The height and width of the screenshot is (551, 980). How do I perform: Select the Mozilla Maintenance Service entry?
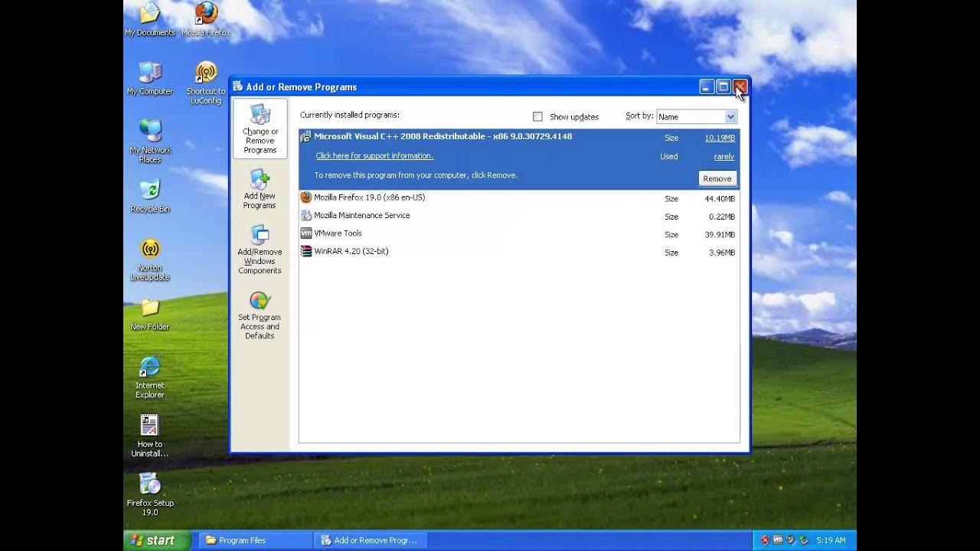(519, 216)
